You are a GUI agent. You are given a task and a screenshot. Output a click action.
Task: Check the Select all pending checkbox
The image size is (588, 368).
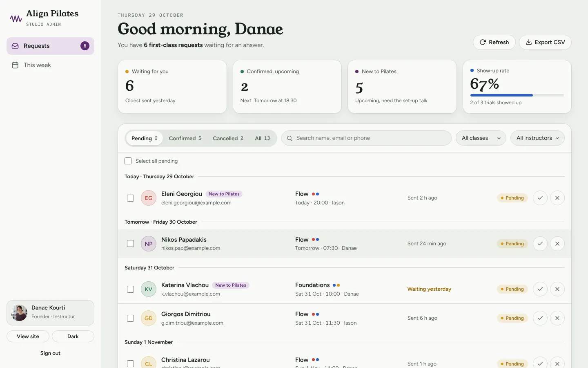coord(128,161)
